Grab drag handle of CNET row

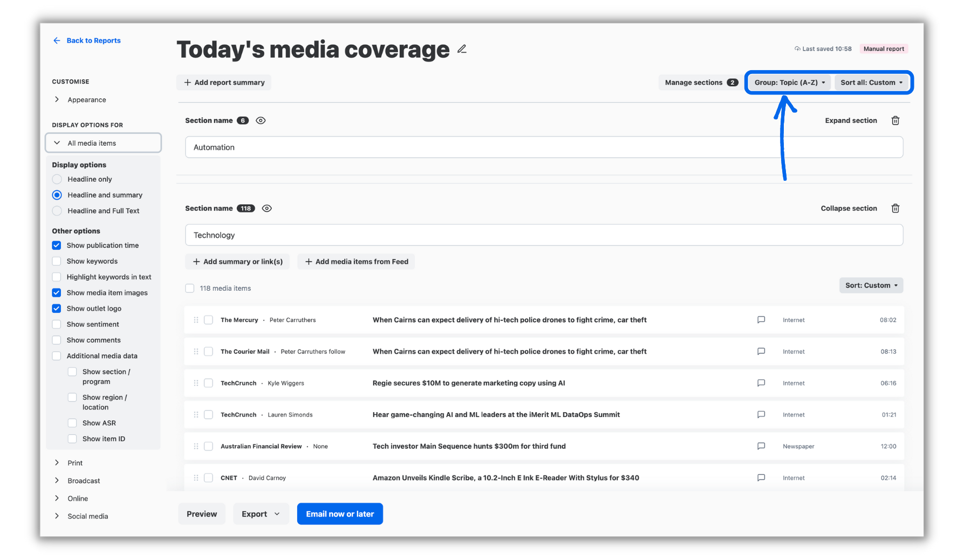click(196, 478)
